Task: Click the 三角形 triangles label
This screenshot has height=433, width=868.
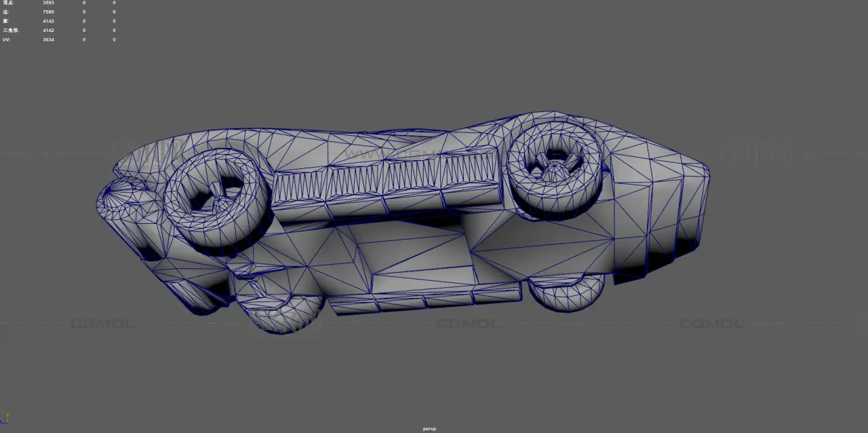Action: click(x=10, y=31)
